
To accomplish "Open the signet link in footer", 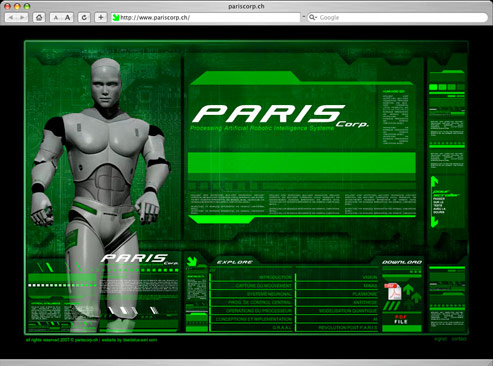I will tap(441, 339).
